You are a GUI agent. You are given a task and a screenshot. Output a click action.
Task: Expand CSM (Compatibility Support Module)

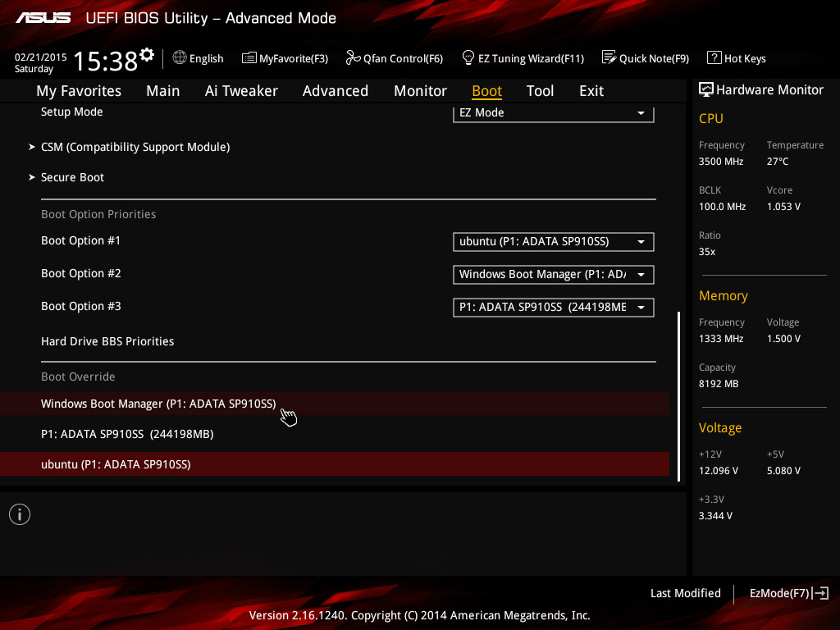(x=135, y=147)
